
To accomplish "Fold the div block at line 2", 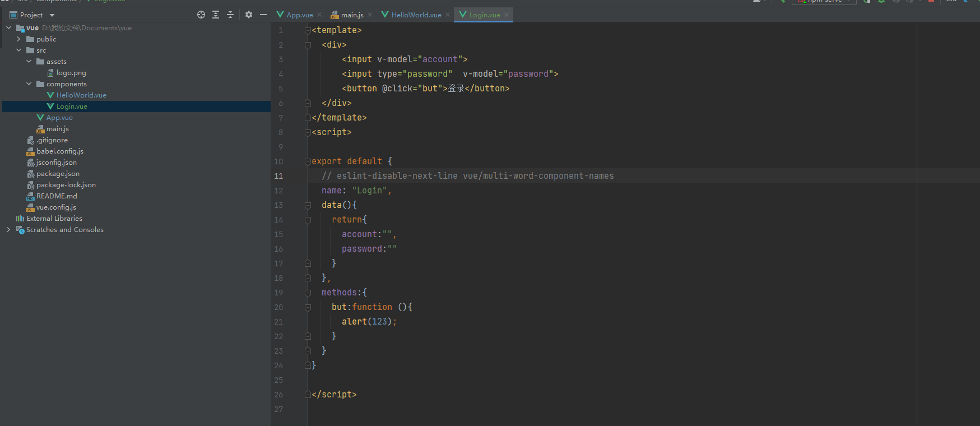I will 308,45.
